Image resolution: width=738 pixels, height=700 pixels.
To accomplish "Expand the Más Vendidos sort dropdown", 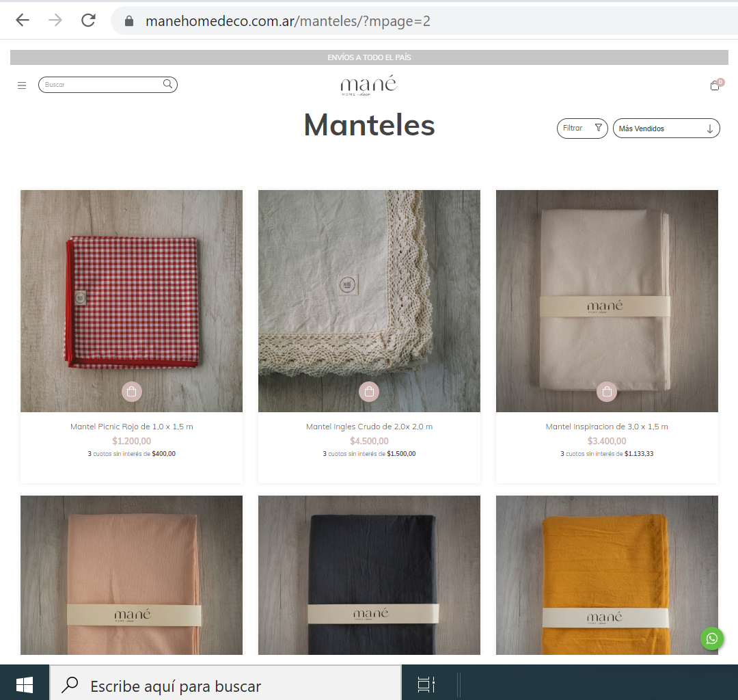I will tap(666, 129).
